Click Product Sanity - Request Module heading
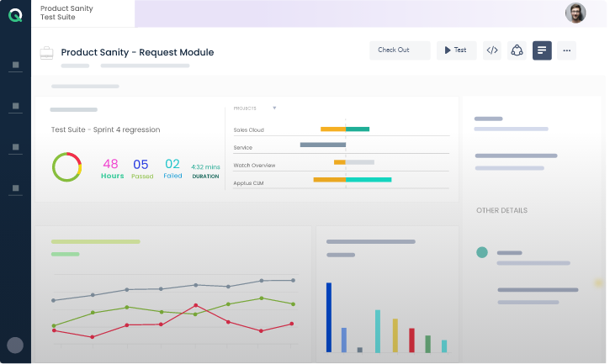Viewport: 610px width, 364px height. (x=137, y=52)
